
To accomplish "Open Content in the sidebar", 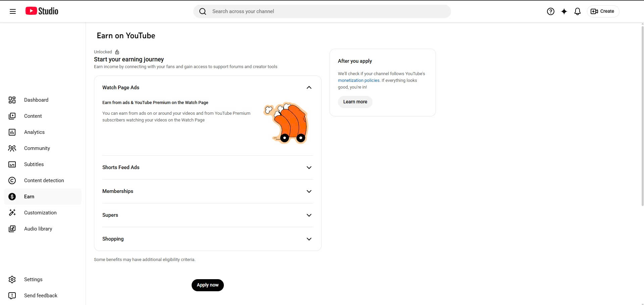I will pyautogui.click(x=43, y=116).
